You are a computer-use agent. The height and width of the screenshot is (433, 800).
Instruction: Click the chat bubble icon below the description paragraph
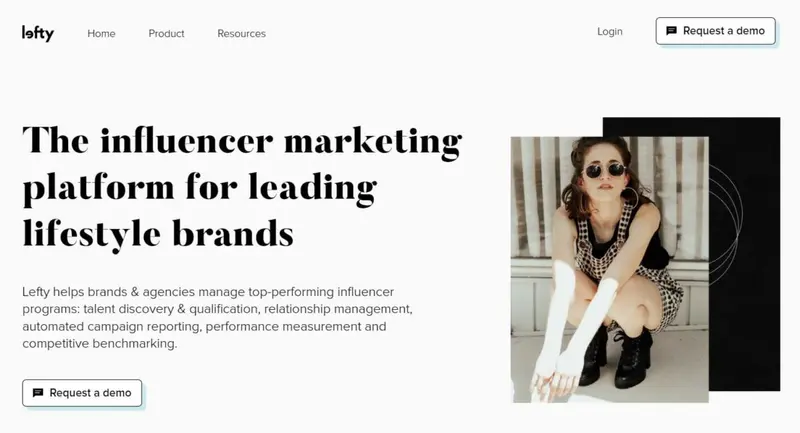[x=38, y=393]
